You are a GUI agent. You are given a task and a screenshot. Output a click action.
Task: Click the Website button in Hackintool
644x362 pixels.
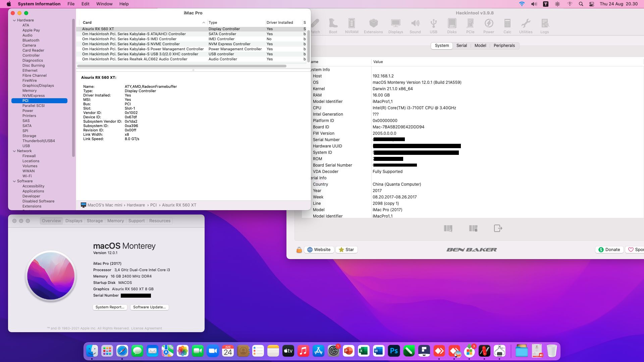pos(319,250)
